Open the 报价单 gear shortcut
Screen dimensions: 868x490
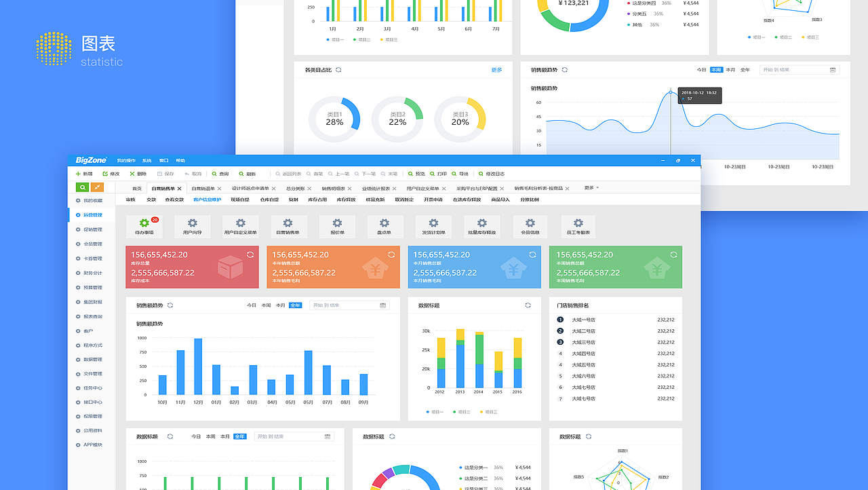(337, 227)
